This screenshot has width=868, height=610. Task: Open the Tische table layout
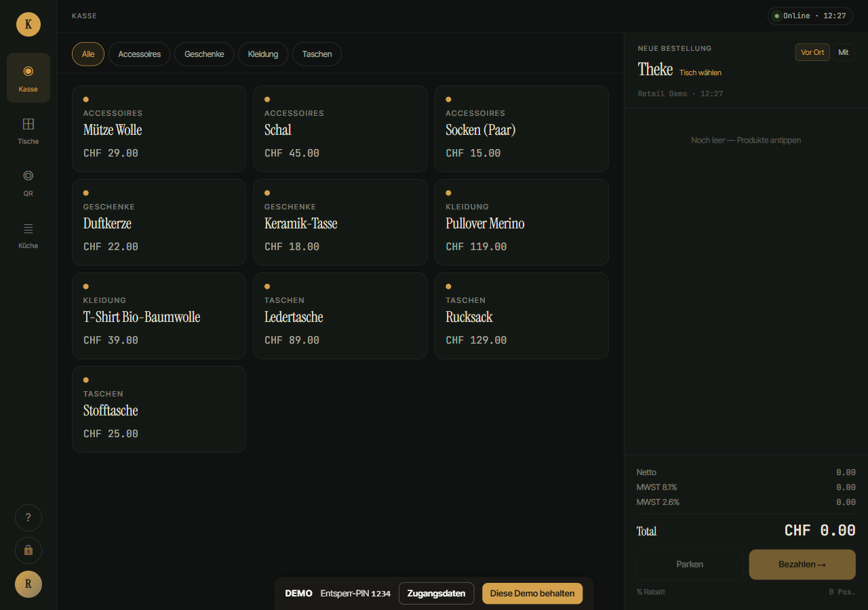pos(28,131)
